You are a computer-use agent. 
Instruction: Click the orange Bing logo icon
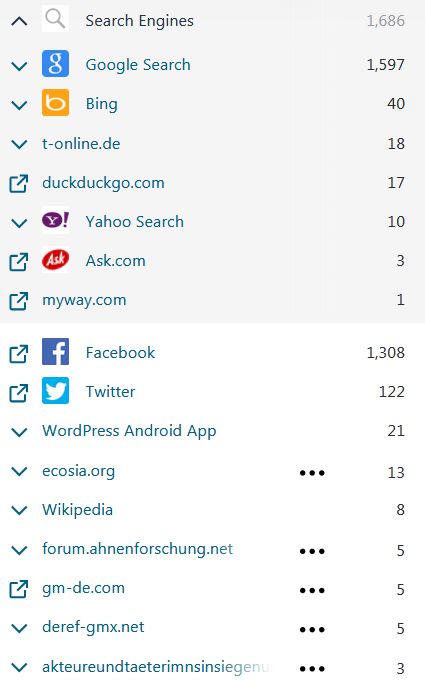[x=55, y=103]
